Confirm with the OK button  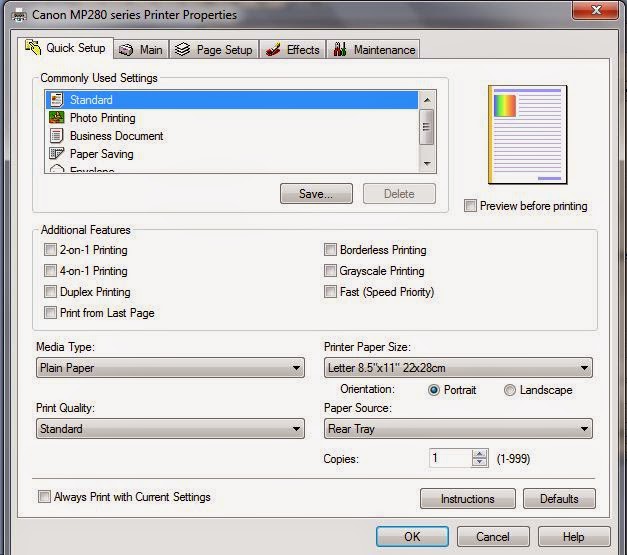pos(412,536)
